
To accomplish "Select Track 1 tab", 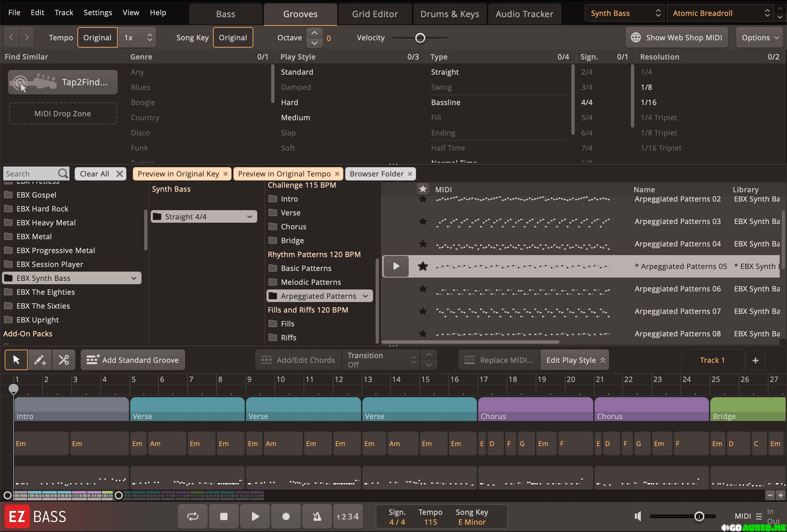I will click(712, 360).
